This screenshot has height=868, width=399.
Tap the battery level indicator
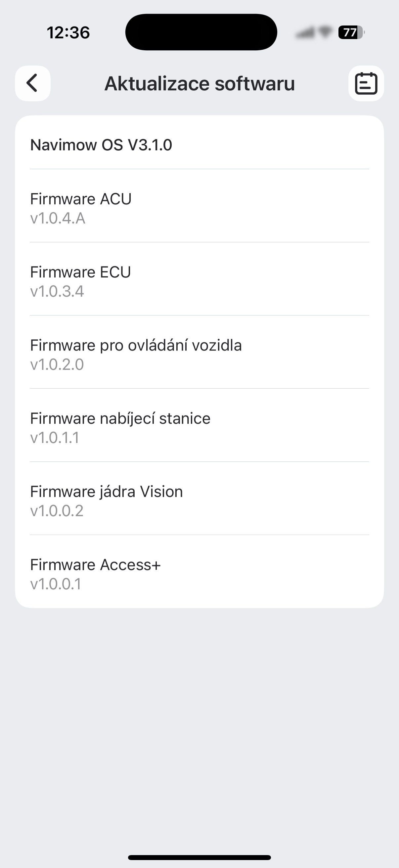click(x=351, y=32)
